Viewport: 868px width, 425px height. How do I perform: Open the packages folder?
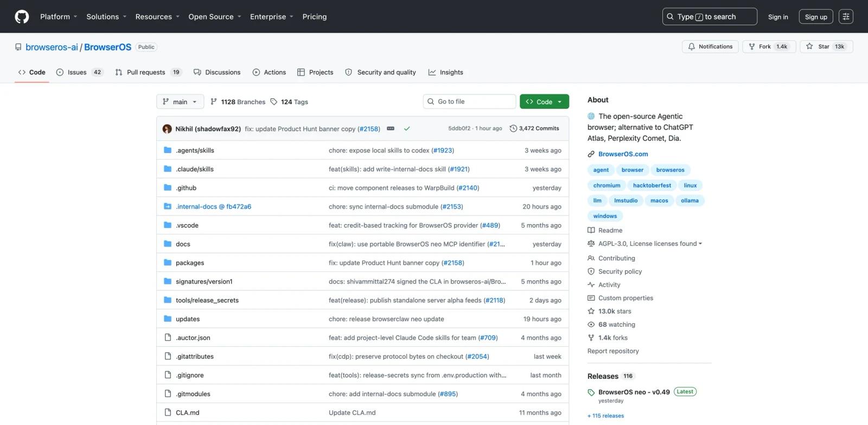(190, 263)
